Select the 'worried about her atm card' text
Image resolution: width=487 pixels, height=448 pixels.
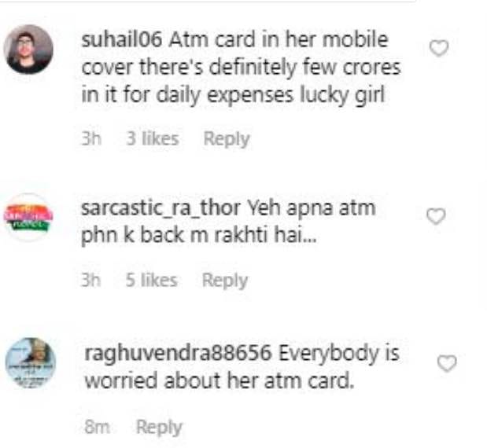[220, 381]
